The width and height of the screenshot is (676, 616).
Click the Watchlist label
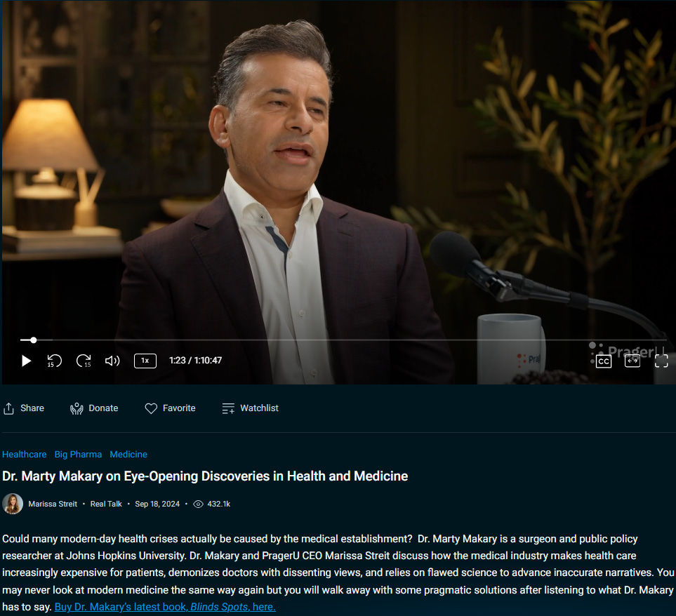coord(259,408)
